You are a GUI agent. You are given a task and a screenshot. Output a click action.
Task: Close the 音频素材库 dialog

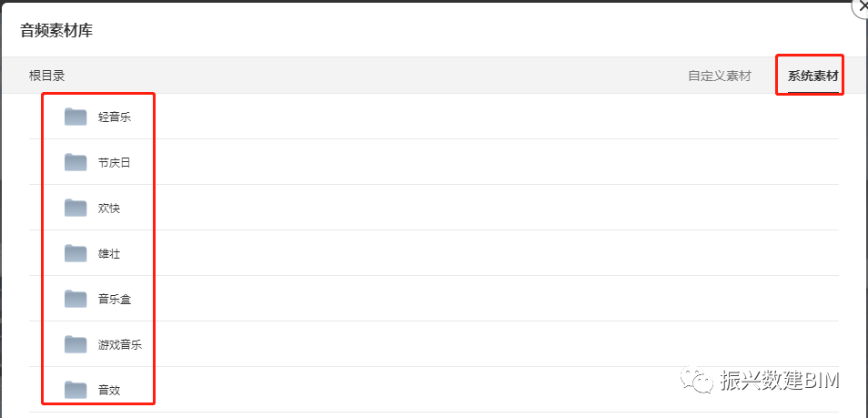tap(861, 5)
